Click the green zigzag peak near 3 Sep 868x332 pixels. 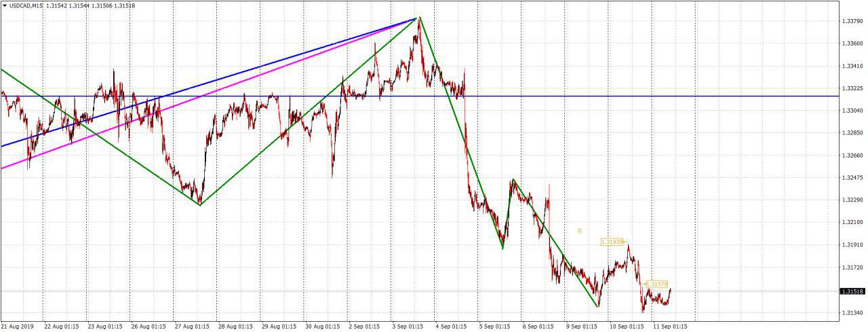point(419,18)
